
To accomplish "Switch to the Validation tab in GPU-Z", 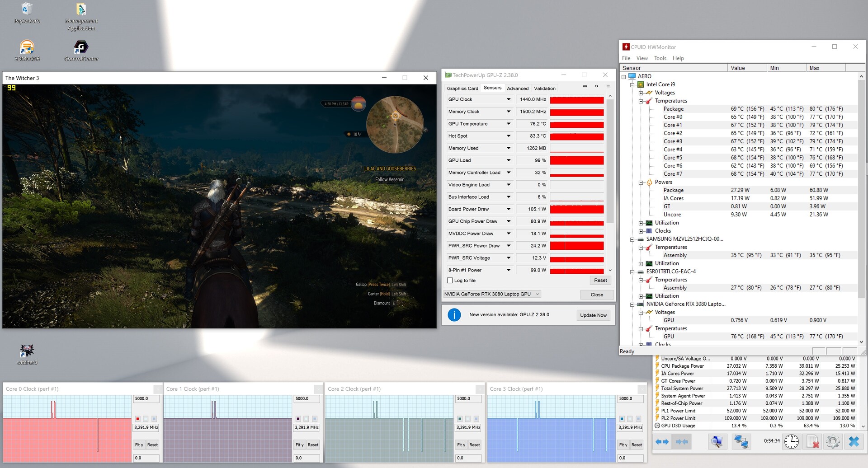I will click(545, 89).
